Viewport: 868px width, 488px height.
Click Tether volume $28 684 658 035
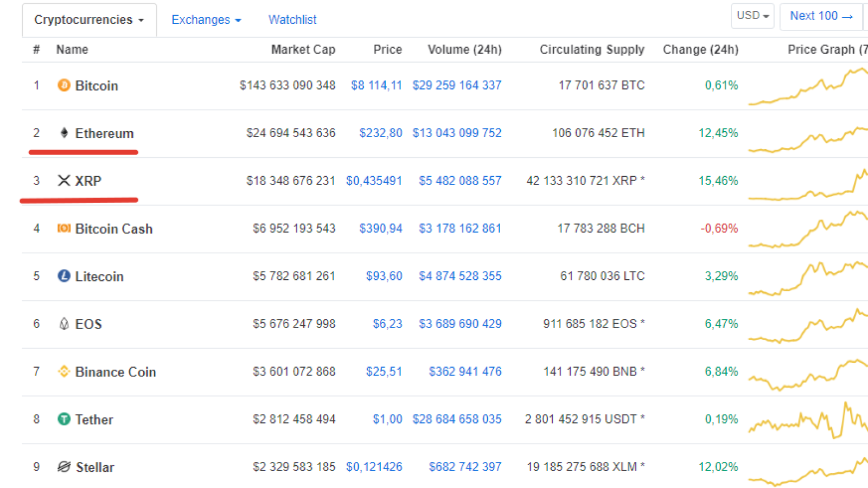pyautogui.click(x=457, y=419)
